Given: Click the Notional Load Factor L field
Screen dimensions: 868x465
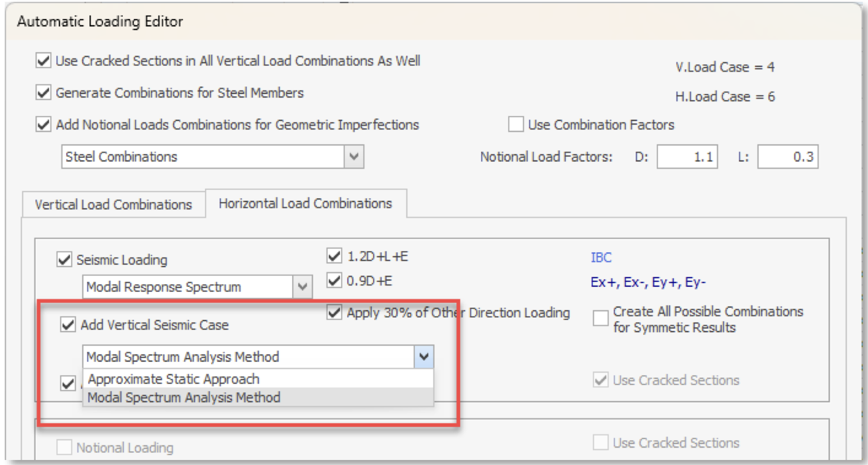Looking at the screenshot, I should [787, 157].
